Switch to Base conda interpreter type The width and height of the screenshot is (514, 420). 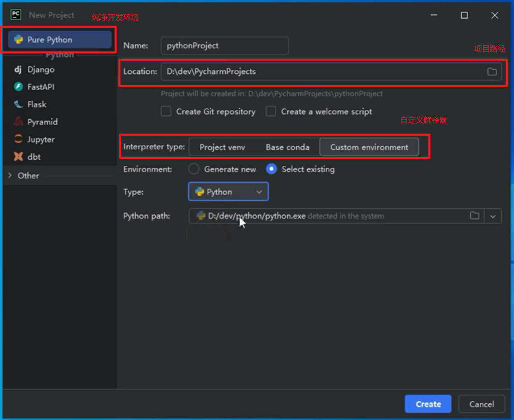(287, 147)
